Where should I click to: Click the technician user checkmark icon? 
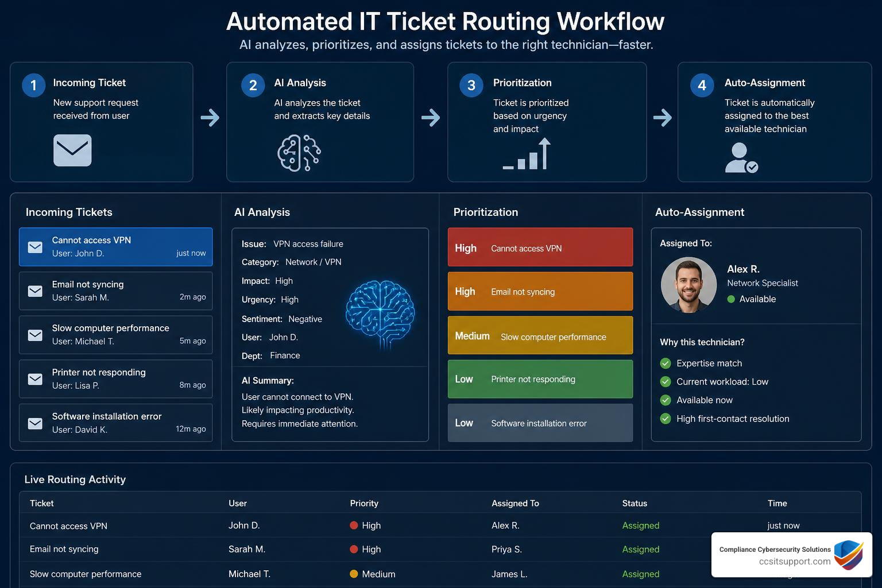[741, 158]
